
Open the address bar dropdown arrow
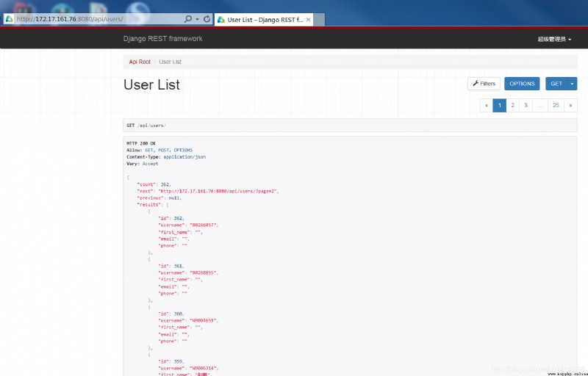[197, 19]
